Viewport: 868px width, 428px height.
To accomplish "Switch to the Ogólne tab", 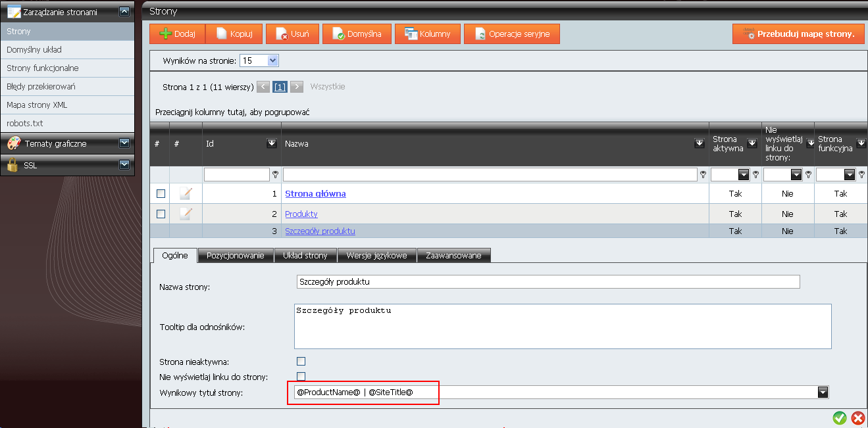I will click(175, 255).
